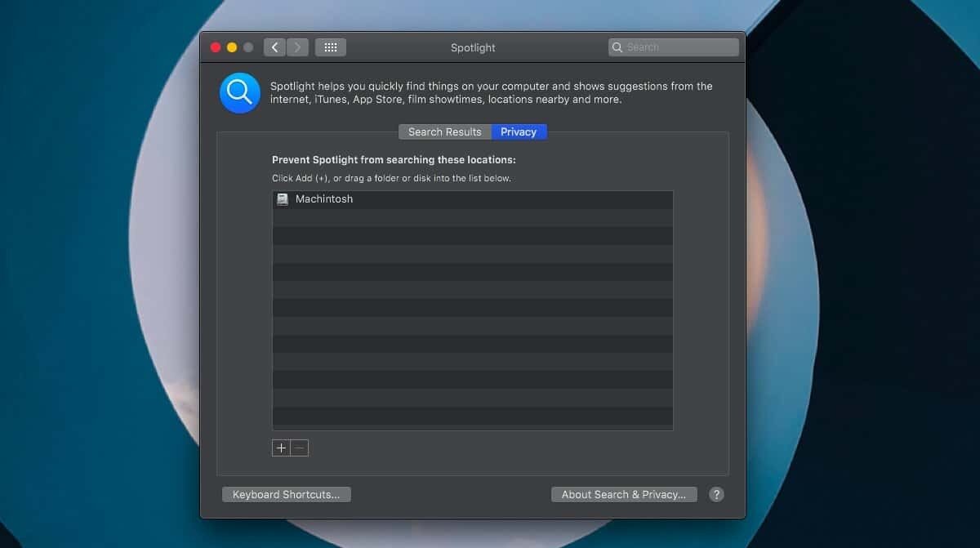Click the red close window control
The image size is (980, 548).
click(215, 47)
